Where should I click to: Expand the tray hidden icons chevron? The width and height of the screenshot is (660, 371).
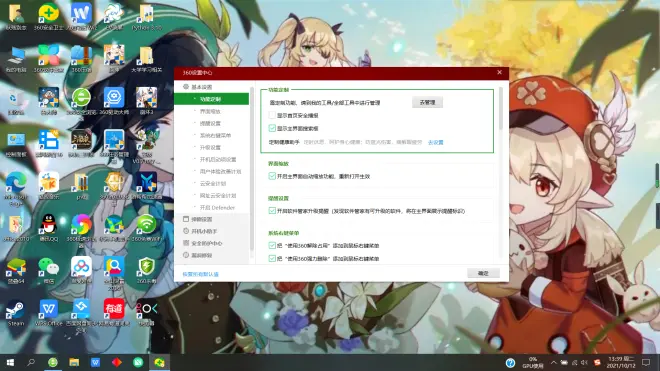point(554,363)
